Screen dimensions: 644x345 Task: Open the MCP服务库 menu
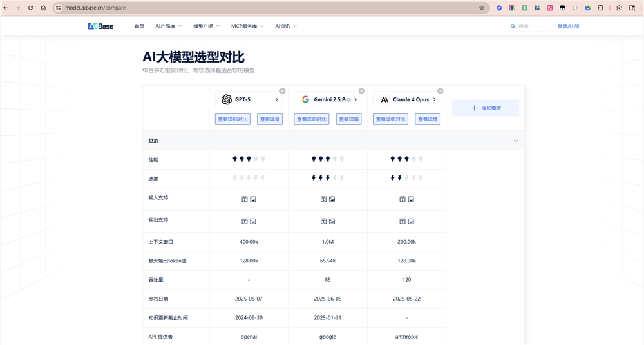point(247,26)
